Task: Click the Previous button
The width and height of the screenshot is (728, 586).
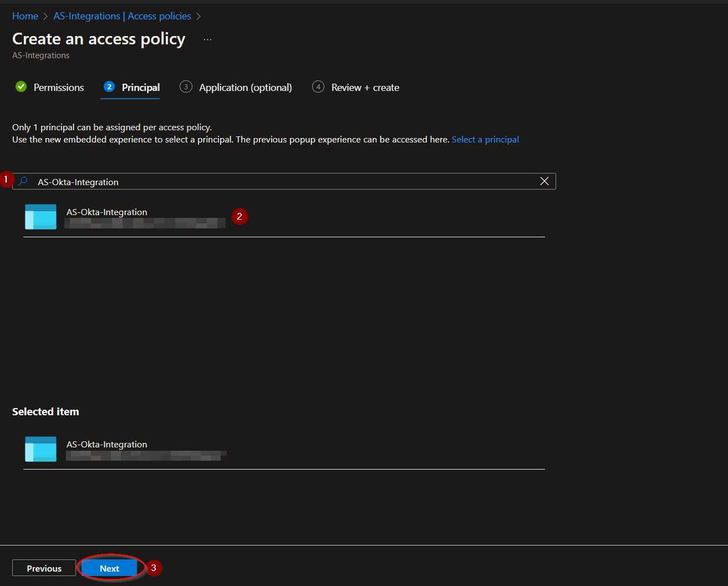Action: click(44, 568)
